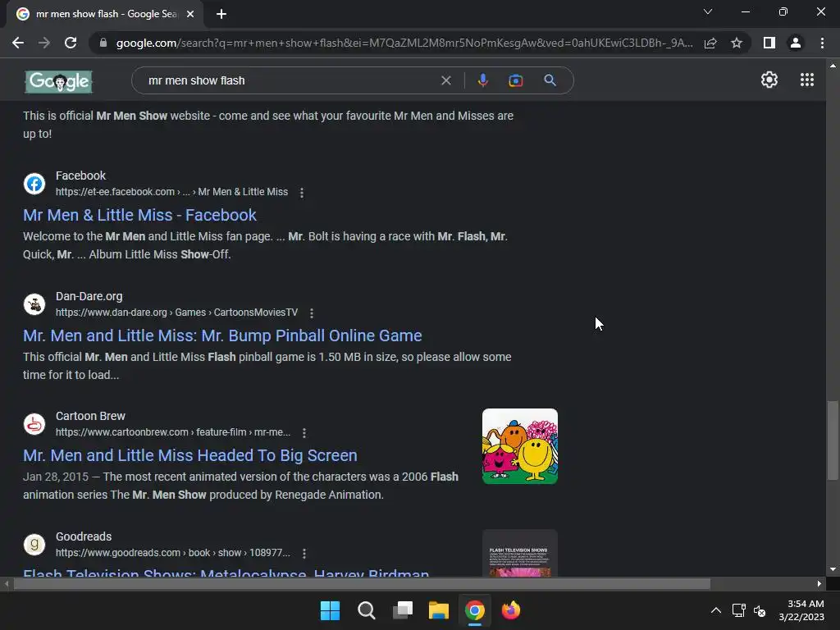The width and height of the screenshot is (840, 630).
Task: Open more options for Cartoon Brew result
Action: coord(304,432)
